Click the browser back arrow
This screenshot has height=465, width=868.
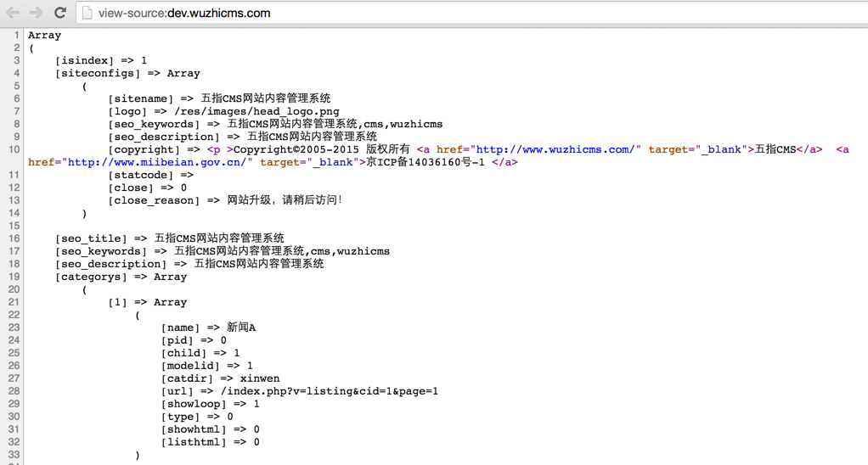click(12, 13)
